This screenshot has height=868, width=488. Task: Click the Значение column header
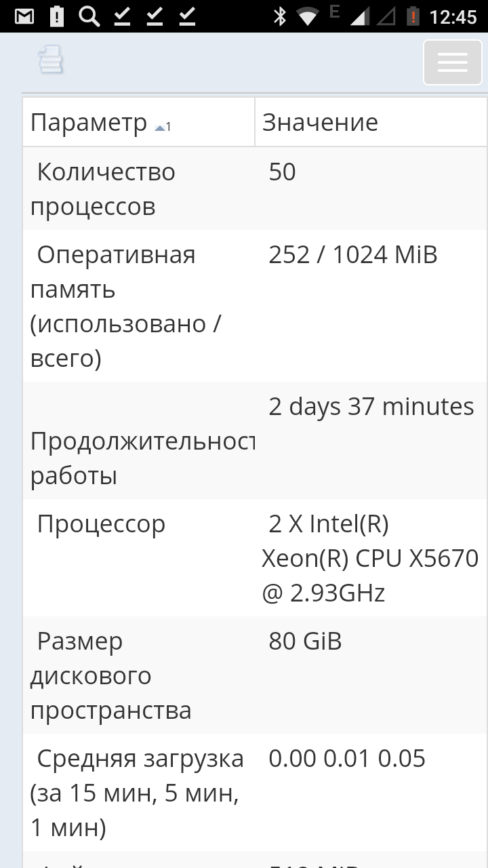point(320,123)
